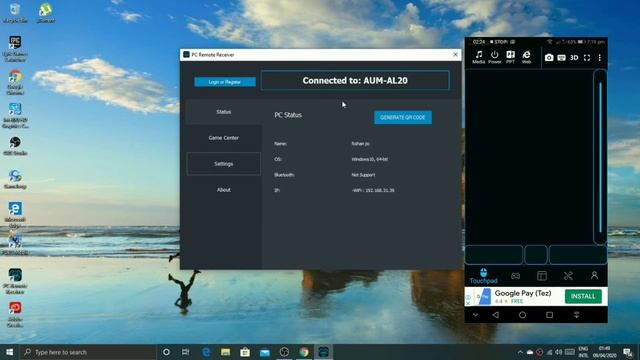The image size is (640, 360).
Task: Switch to the gamepad tab
Action: click(x=516, y=276)
